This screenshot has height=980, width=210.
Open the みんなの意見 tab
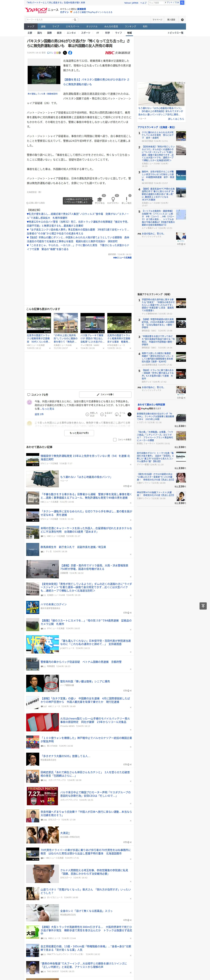111,27
